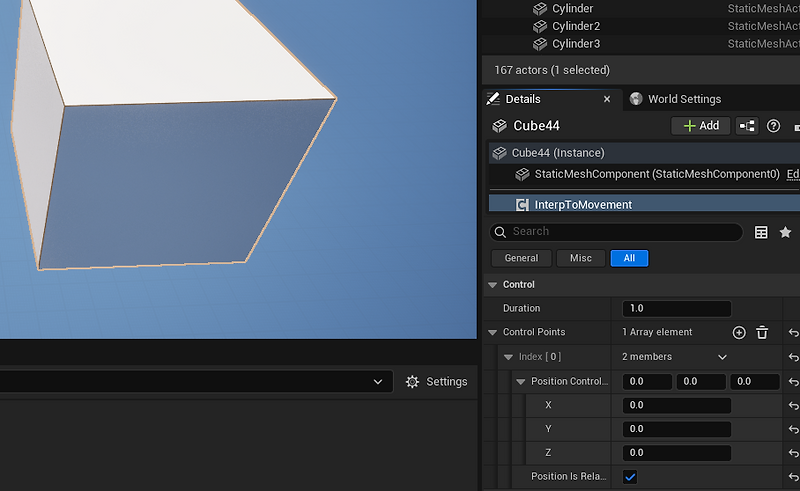
Task: Reset the X value to default
Action: tap(793, 406)
